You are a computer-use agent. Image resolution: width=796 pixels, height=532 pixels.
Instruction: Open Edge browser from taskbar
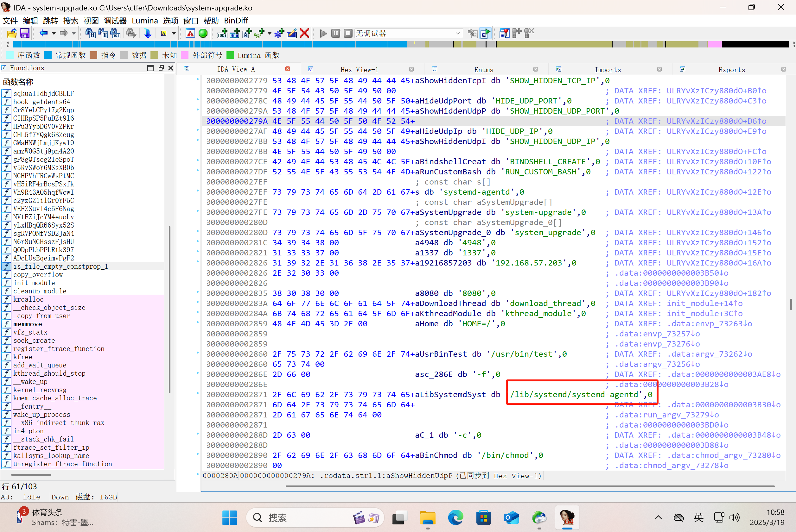(455, 518)
